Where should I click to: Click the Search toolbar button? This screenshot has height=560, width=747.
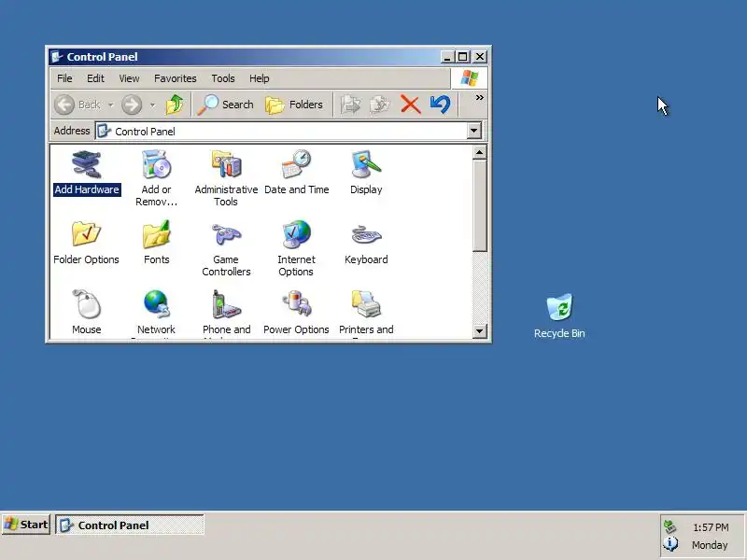coord(225,105)
